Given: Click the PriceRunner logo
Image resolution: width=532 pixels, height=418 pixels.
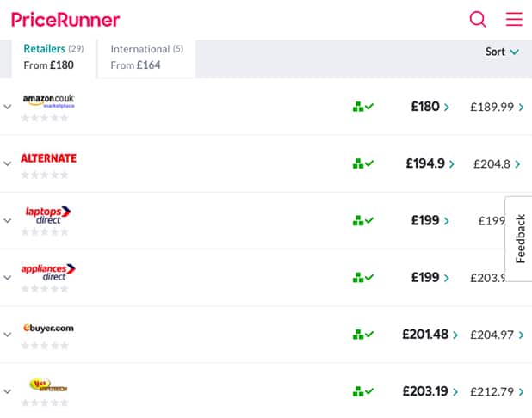Looking at the screenshot, I should pos(65,19).
